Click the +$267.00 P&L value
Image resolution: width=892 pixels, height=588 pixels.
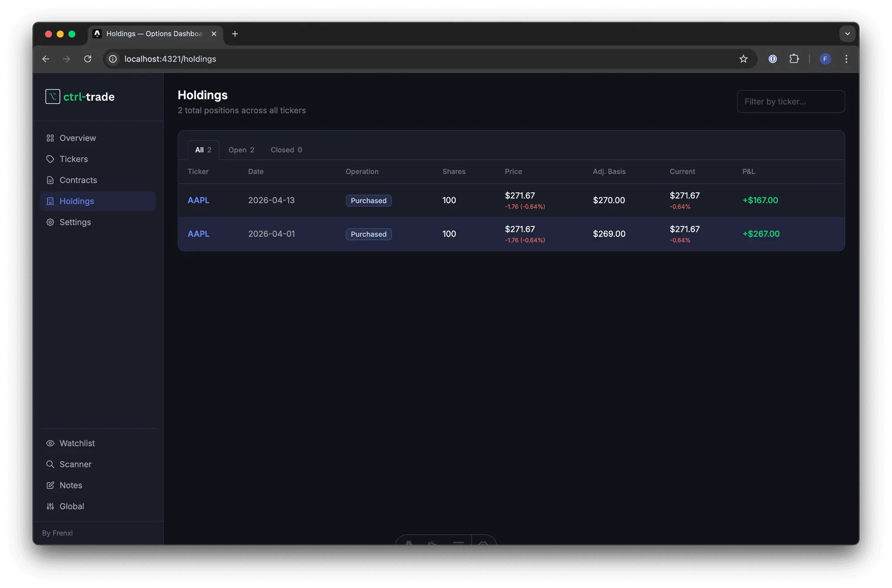(x=761, y=234)
